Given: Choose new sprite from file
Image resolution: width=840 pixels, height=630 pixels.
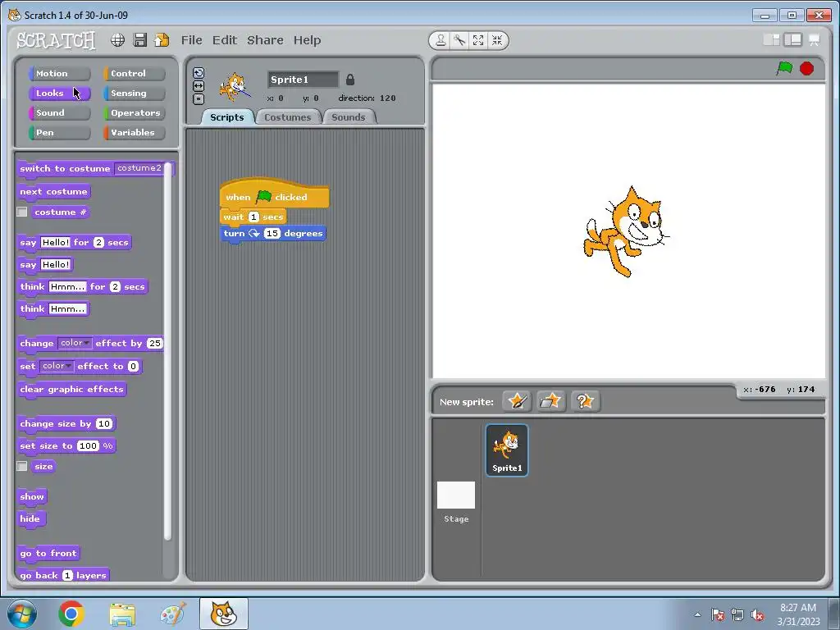Looking at the screenshot, I should tap(550, 401).
